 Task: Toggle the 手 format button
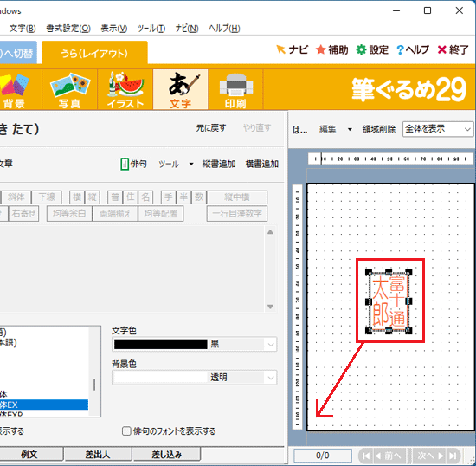[x=169, y=197]
